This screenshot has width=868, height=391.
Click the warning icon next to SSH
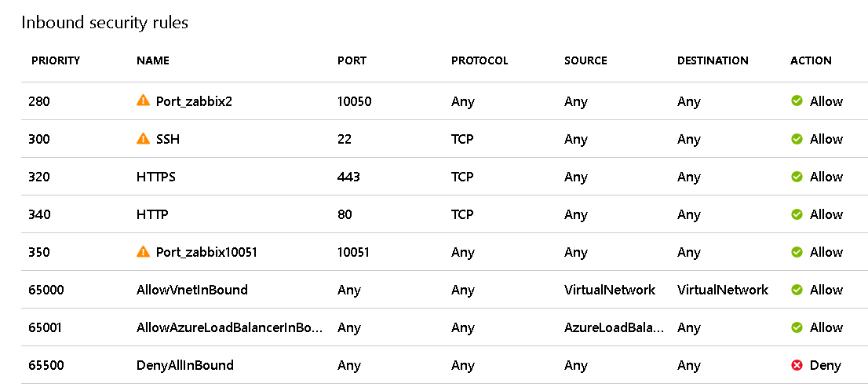click(143, 138)
